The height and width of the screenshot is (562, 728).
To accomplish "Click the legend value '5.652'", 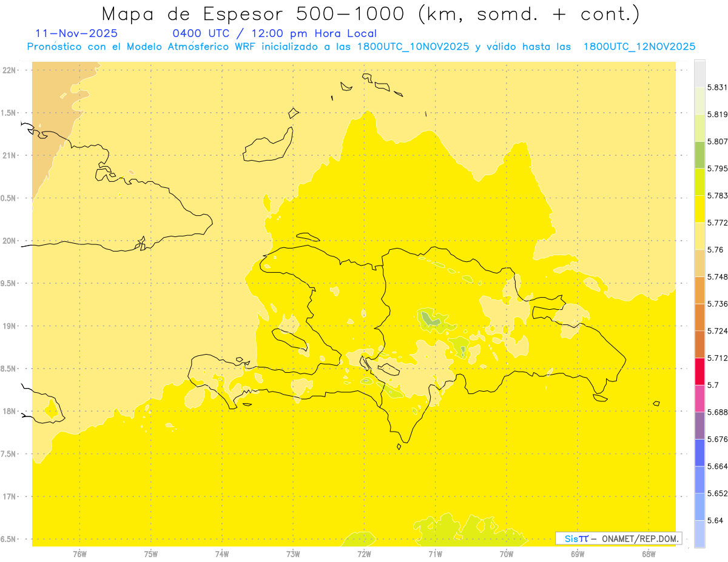I will coord(718,493).
